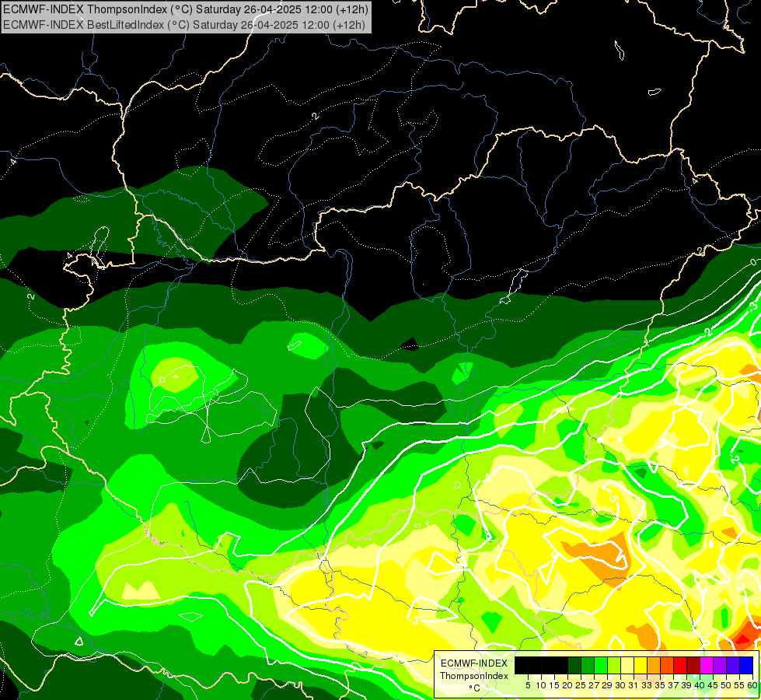Click the legend scale value 20
The image size is (761, 700).
[567, 685]
